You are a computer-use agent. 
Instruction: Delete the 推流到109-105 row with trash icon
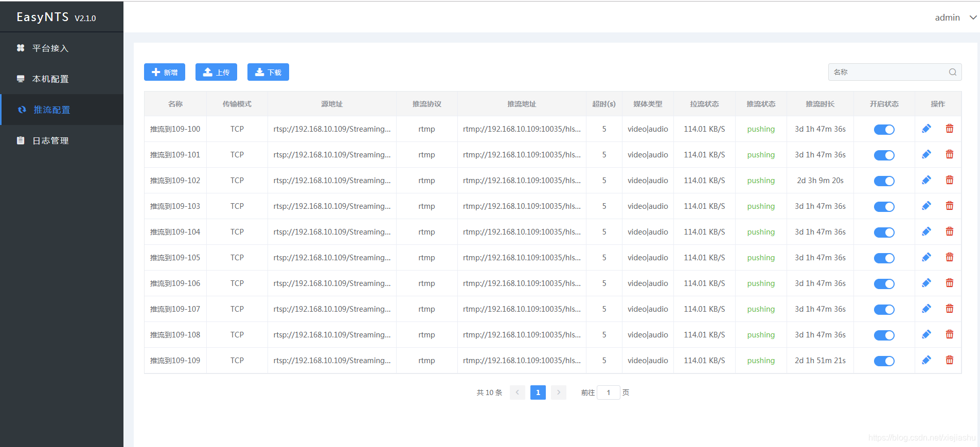coord(950,257)
